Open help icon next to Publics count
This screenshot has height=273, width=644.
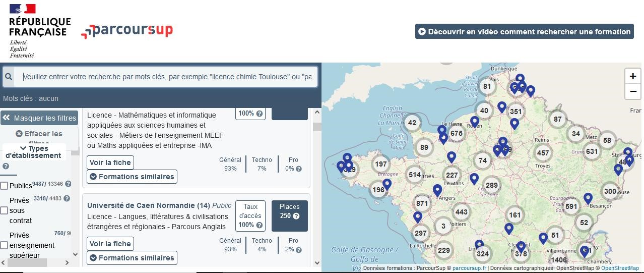click(68, 184)
